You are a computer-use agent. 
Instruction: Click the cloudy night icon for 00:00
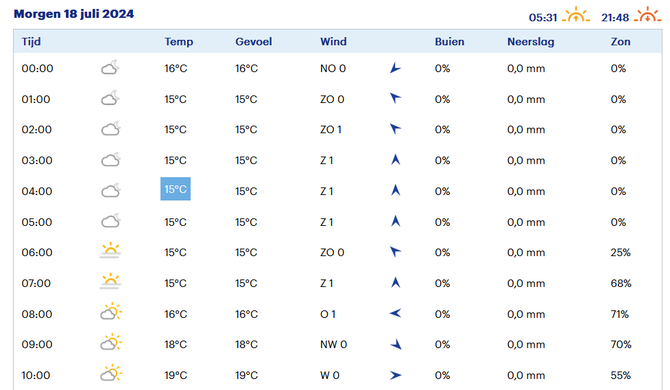click(110, 68)
